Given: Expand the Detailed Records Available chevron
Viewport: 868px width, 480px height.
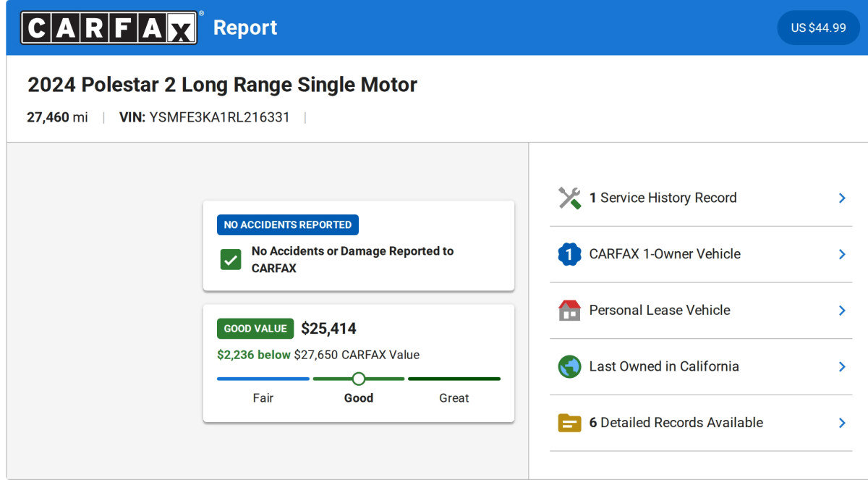Looking at the screenshot, I should click(x=842, y=423).
